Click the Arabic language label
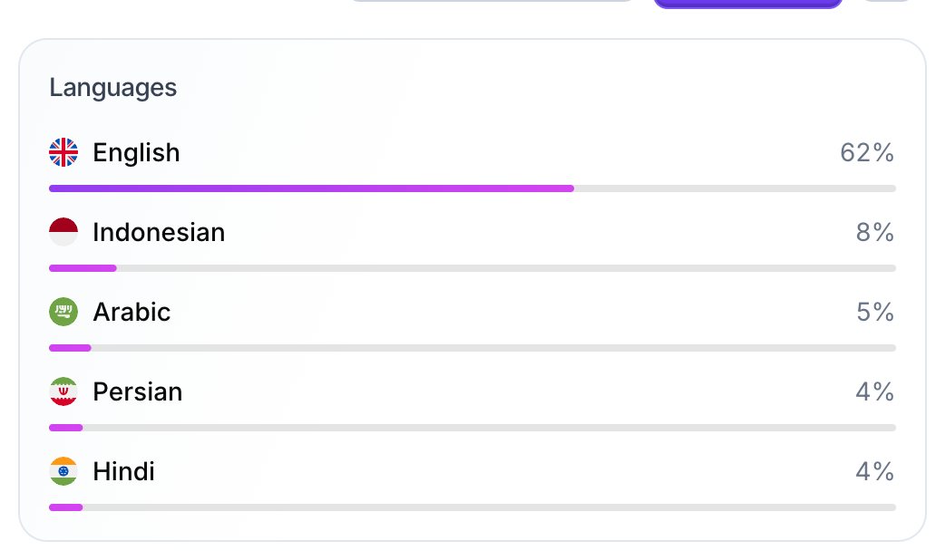This screenshot has height=560, width=945. pyautogui.click(x=132, y=312)
